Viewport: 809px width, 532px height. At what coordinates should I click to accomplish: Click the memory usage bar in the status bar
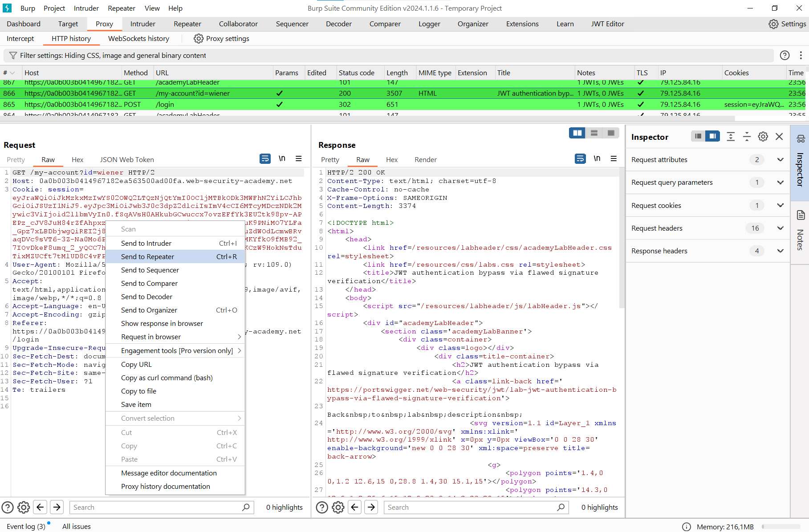[x=781, y=527]
